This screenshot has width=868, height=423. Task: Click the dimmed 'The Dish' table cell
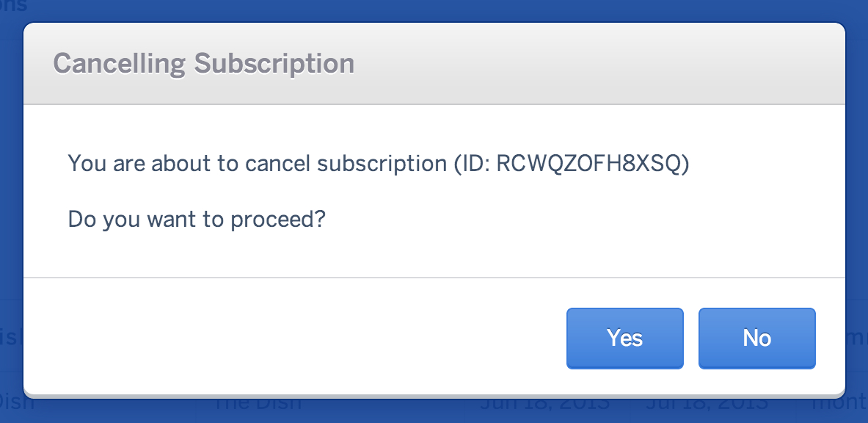[x=255, y=402]
